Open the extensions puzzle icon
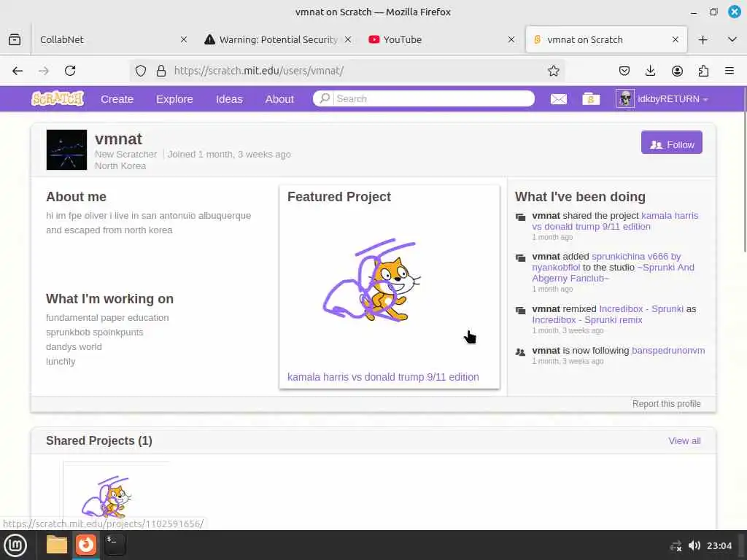This screenshot has width=747, height=560. point(703,71)
